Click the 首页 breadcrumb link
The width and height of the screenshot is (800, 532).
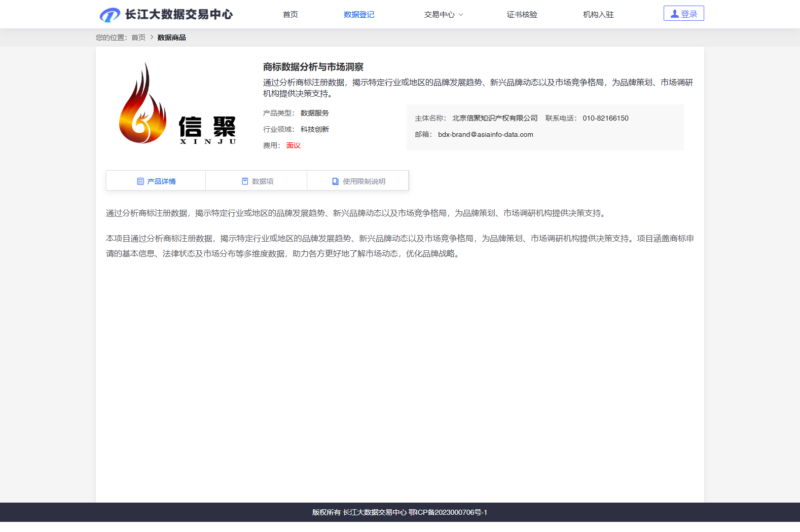[x=138, y=37]
